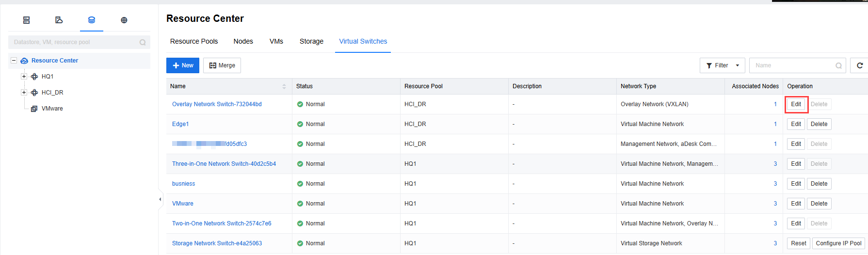
Task: Delete the VMware switch row
Action: point(819,204)
